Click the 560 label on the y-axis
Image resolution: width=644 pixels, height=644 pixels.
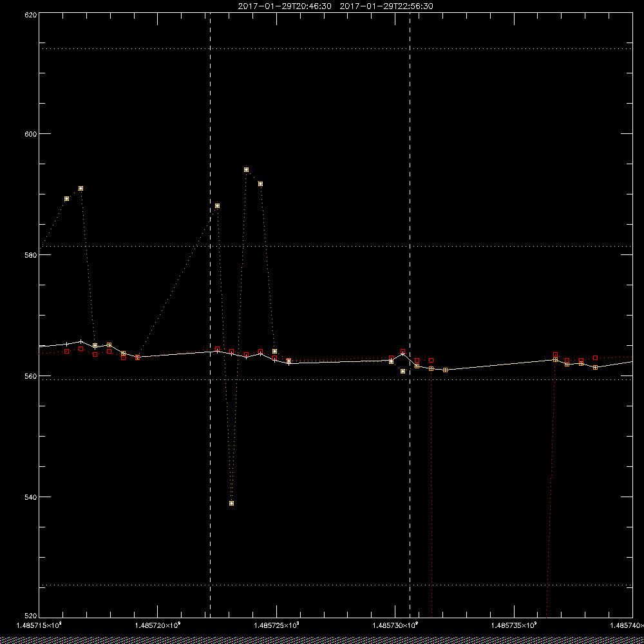click(x=31, y=376)
